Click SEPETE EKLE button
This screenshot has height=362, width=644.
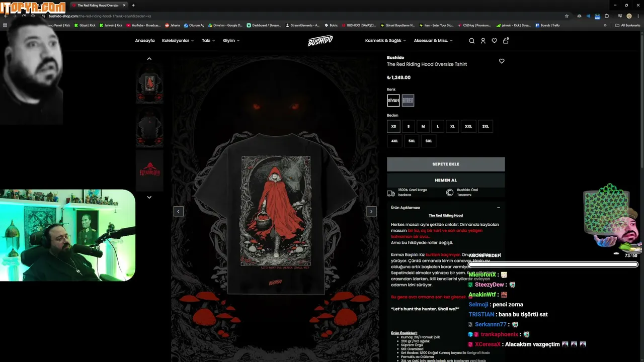point(446,164)
